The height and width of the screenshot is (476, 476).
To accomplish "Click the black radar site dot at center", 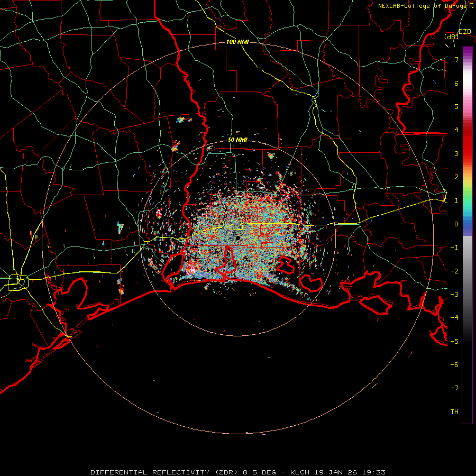I will [238, 239].
